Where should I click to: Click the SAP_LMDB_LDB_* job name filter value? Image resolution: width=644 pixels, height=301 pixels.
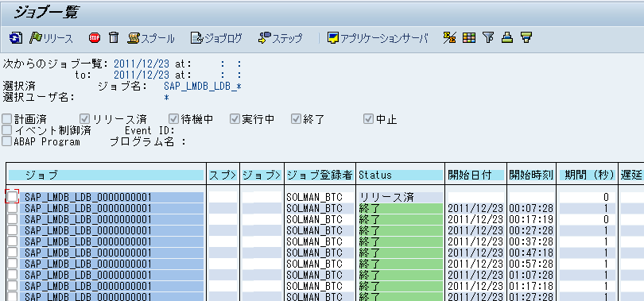[202, 86]
